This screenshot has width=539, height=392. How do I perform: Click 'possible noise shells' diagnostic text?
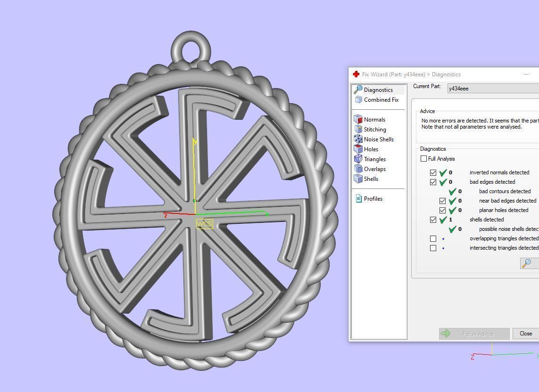(x=509, y=229)
